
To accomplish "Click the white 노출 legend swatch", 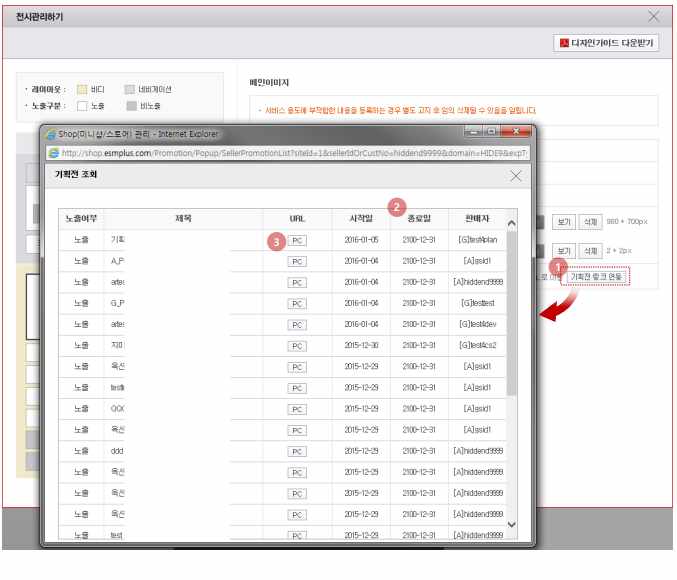I will 82,106.
